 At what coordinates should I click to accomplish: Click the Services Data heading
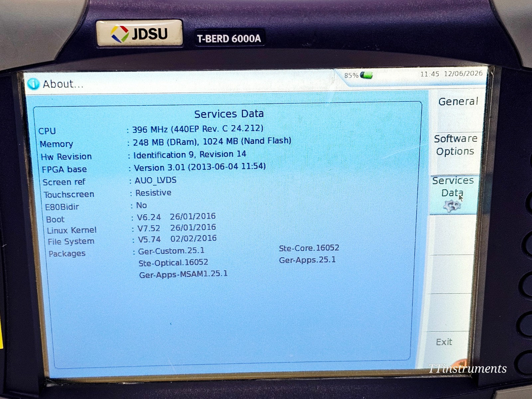pos(229,114)
